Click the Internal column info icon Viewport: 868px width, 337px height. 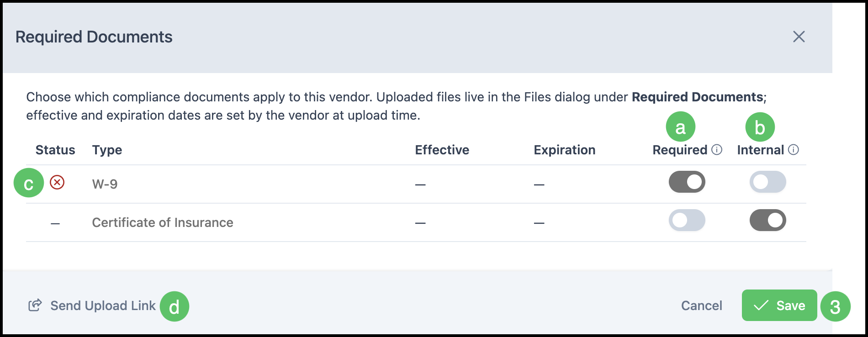pyautogui.click(x=794, y=150)
